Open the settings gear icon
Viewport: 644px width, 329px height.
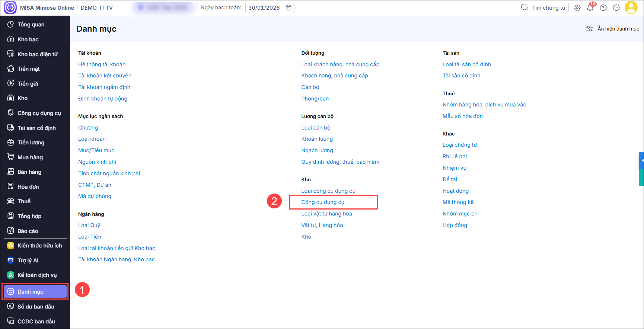coord(577,8)
